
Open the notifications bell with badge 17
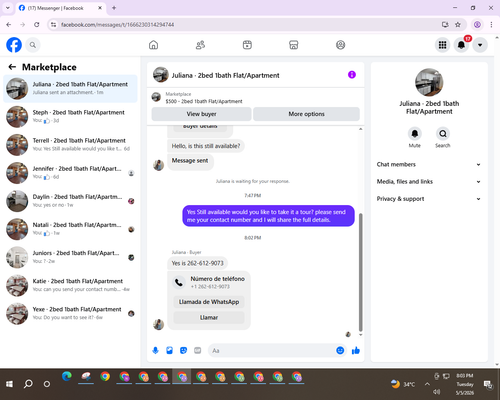click(462, 45)
